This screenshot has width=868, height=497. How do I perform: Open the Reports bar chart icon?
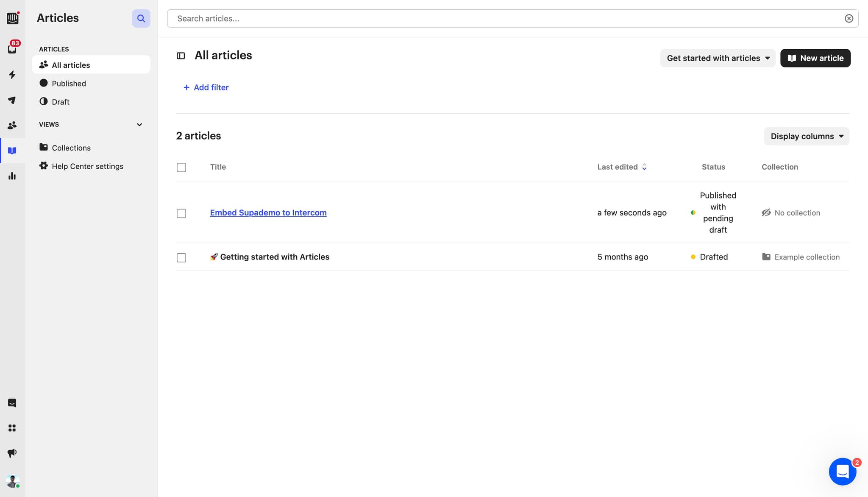[x=12, y=176]
